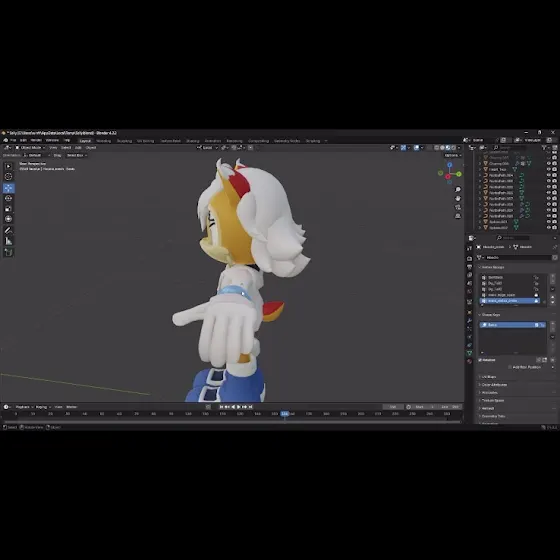The height and width of the screenshot is (560, 560).
Task: Open the Render properties tab
Action: 469,258
